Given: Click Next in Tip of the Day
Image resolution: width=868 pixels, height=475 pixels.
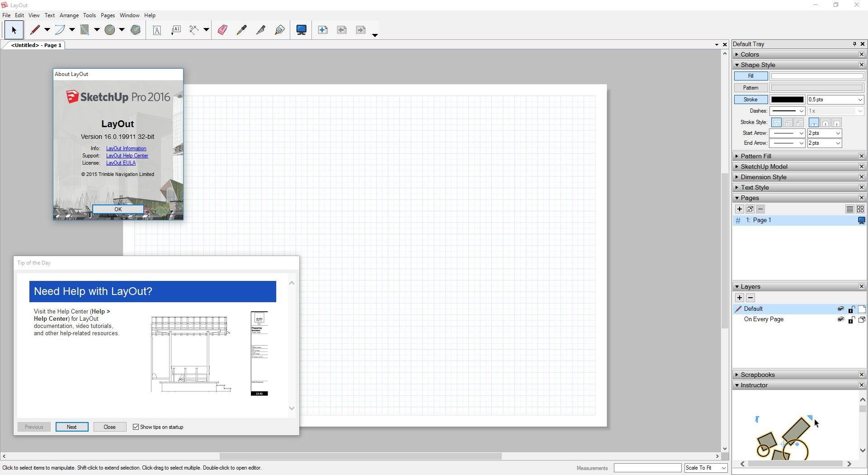Looking at the screenshot, I should tap(72, 427).
